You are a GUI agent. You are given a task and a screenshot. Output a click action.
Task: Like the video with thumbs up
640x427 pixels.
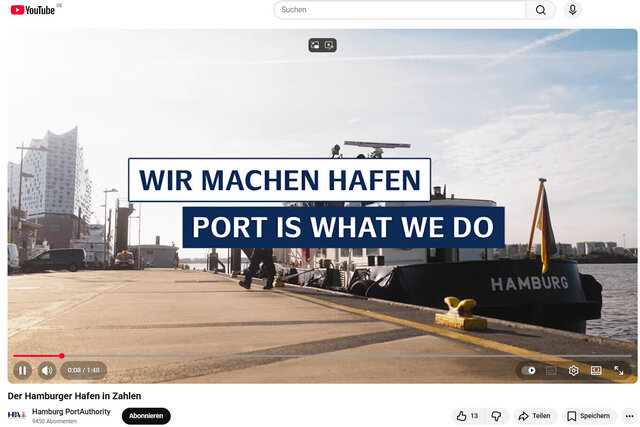point(467,416)
